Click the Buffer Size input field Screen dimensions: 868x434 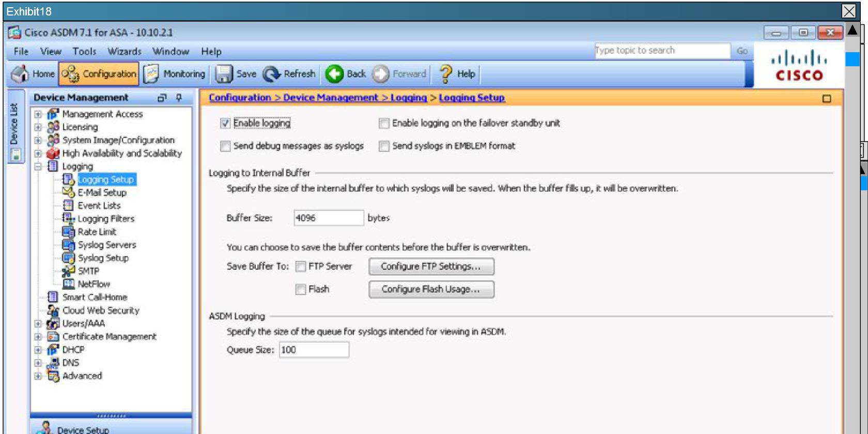[329, 218]
